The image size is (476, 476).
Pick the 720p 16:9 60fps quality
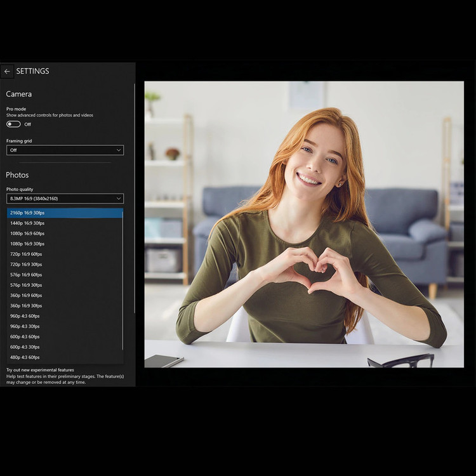(x=65, y=254)
